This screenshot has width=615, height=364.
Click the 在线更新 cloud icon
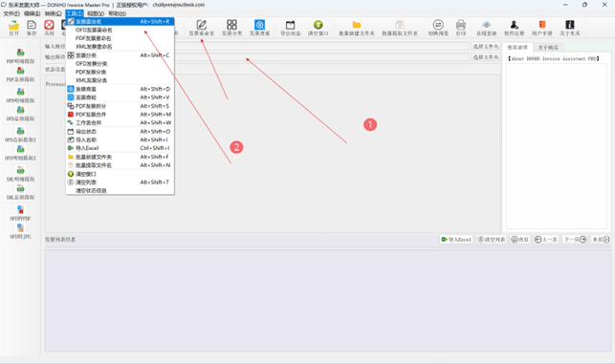486,25
